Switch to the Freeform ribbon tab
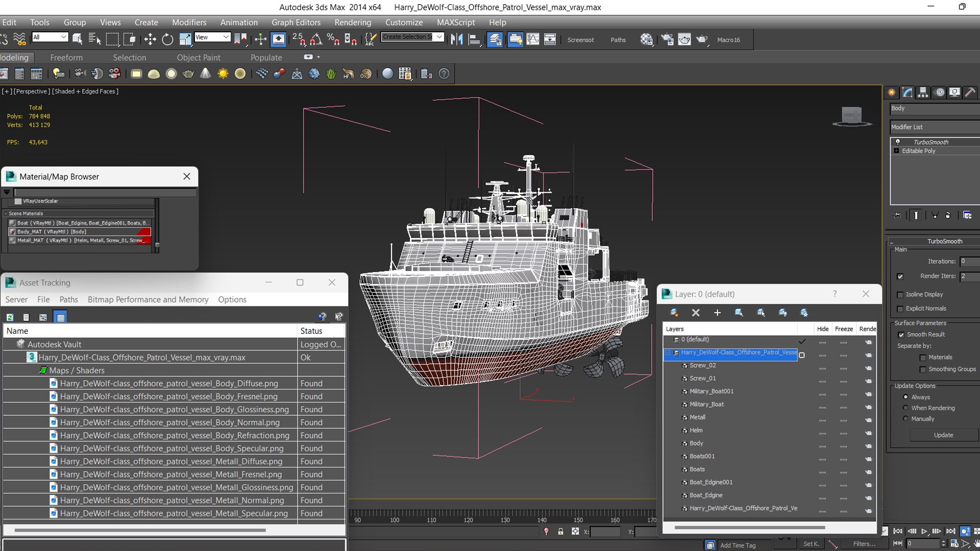The width and height of the screenshot is (980, 551). click(x=66, y=58)
